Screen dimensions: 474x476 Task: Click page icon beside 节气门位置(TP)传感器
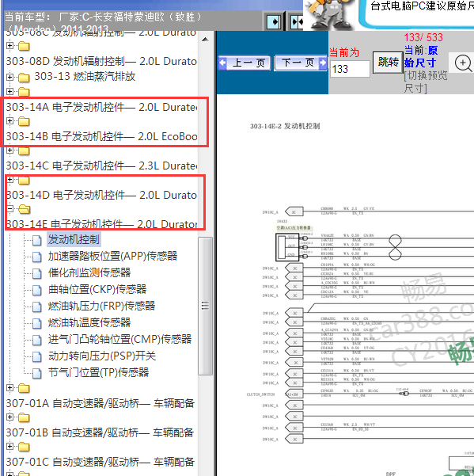coord(37,373)
